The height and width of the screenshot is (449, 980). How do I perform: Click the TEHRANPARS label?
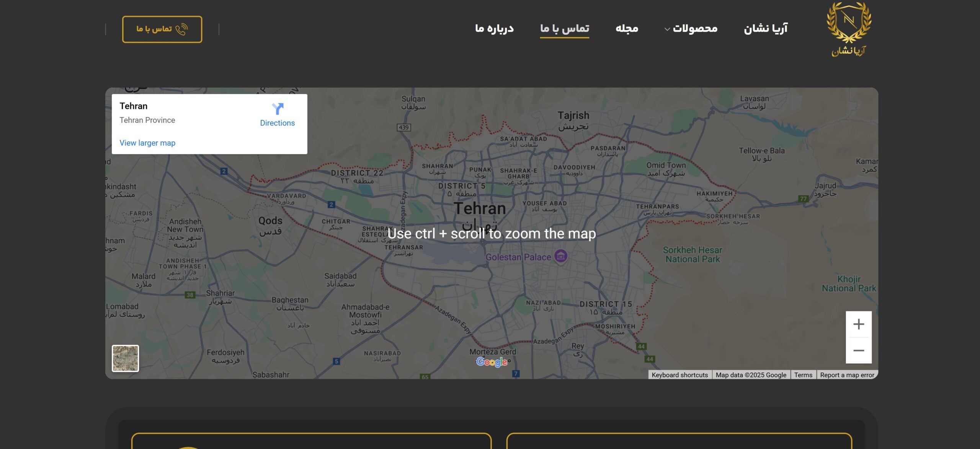pyautogui.click(x=657, y=209)
